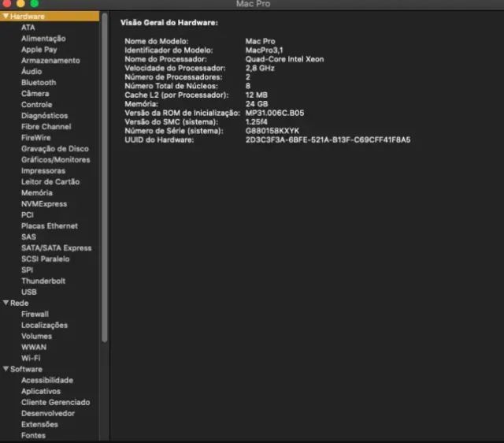
Task: Select Alimentação in the sidebar
Action: coord(43,39)
